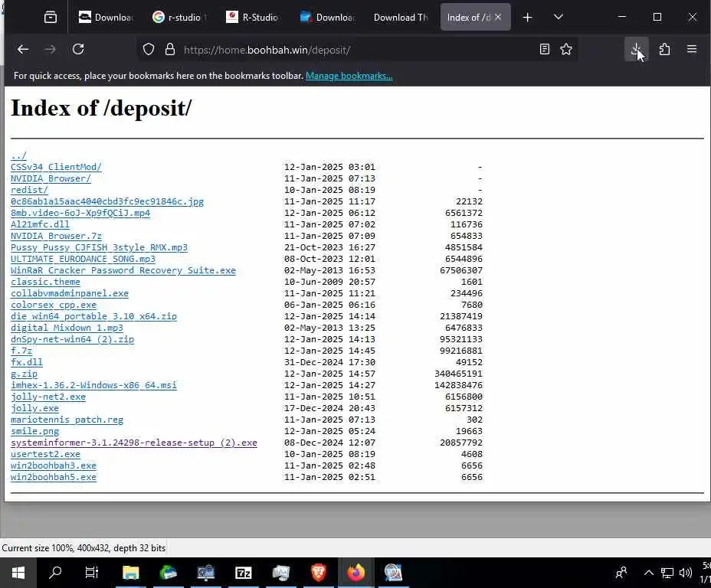Download win2boohbah3.exe
This screenshot has width=711, height=588.
[x=54, y=465]
